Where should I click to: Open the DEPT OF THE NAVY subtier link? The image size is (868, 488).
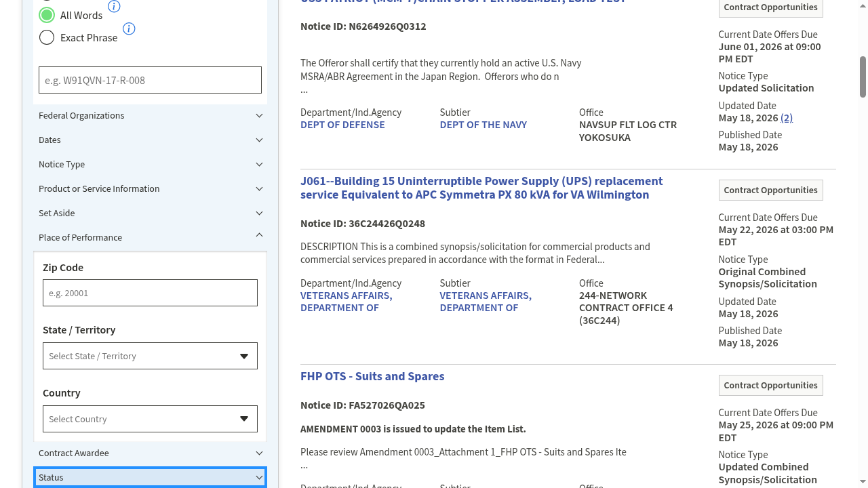point(483,125)
